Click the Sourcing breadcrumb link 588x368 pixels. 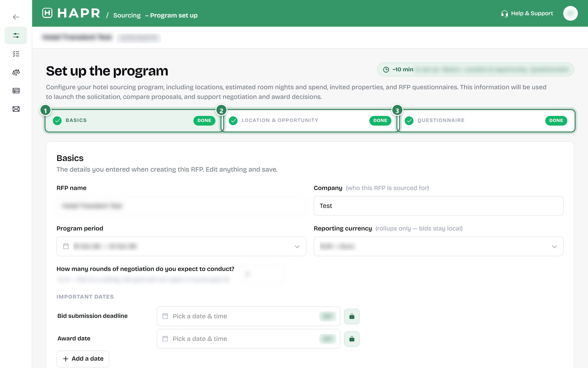127,15
